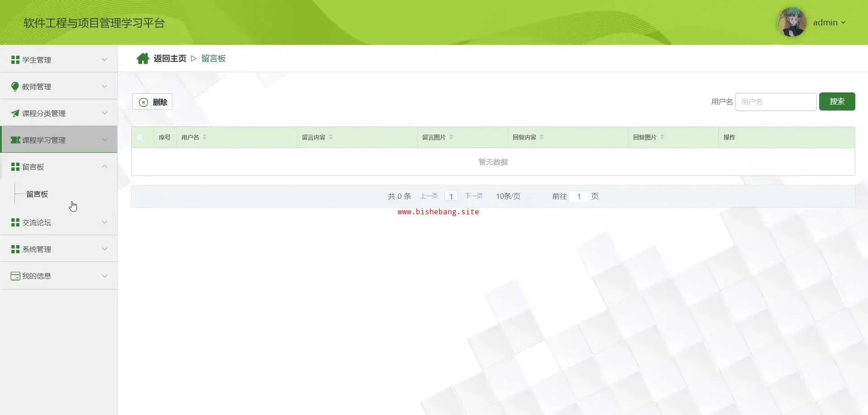Screen dimensions: 868x415
Task: Open the 10条/页 page size dropdown
Action: pyautogui.click(x=513, y=196)
